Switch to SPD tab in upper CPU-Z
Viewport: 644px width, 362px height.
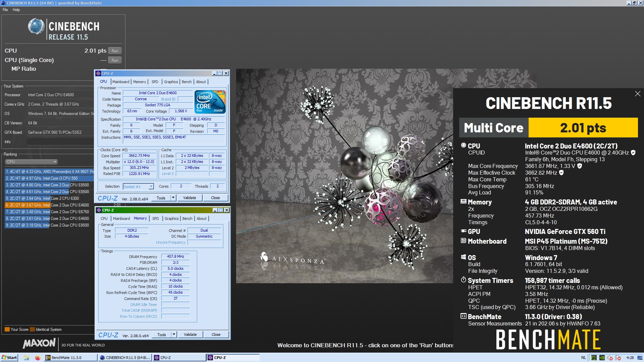tap(155, 82)
